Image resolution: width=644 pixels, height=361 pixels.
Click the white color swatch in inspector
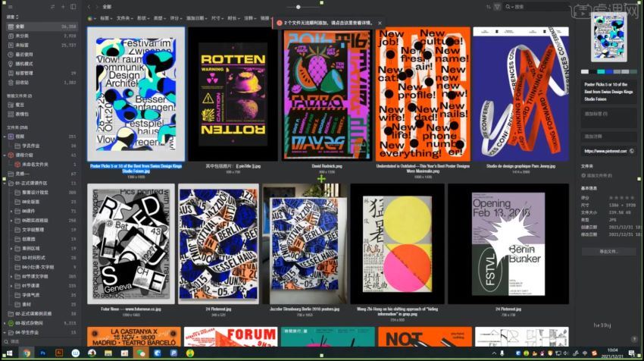coord(585,71)
